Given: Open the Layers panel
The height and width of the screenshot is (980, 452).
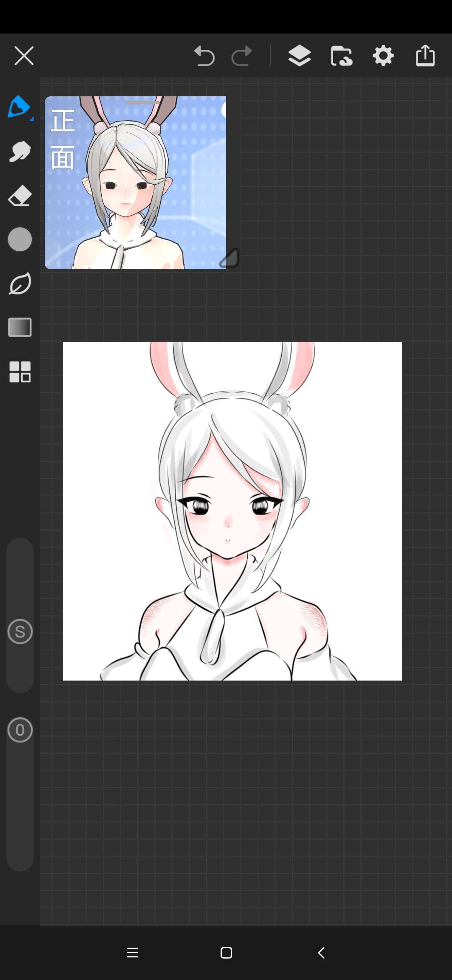Looking at the screenshot, I should click(x=300, y=56).
